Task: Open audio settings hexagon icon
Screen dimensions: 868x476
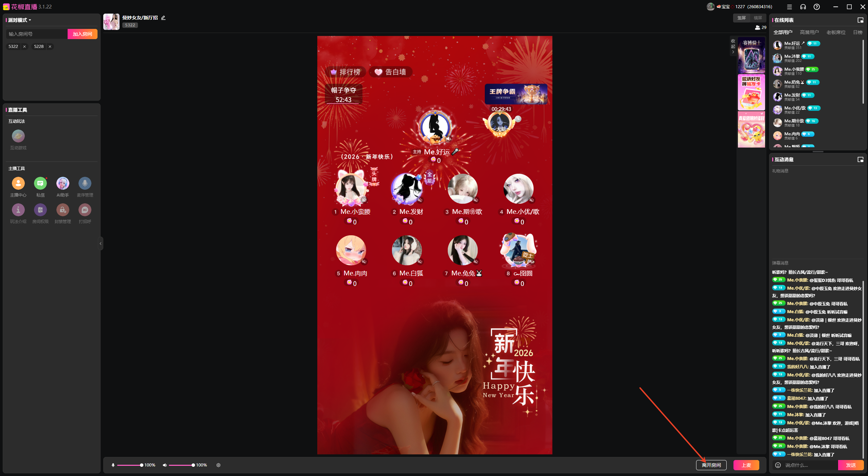Action: [218, 465]
